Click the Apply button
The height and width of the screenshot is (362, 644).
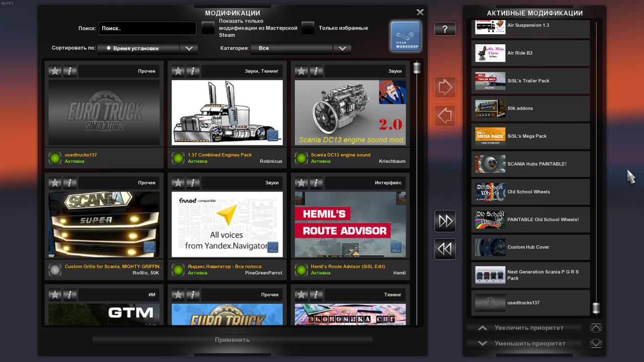[x=232, y=340]
